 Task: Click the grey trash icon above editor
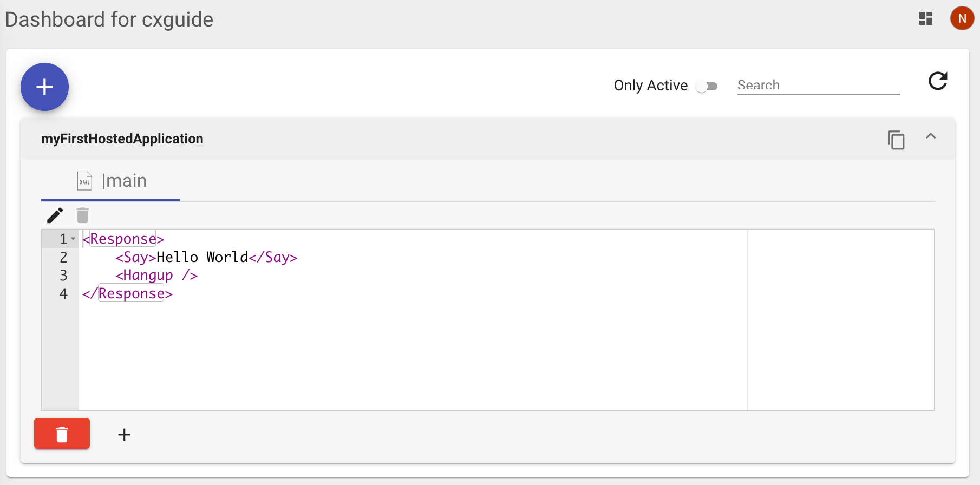(83, 215)
